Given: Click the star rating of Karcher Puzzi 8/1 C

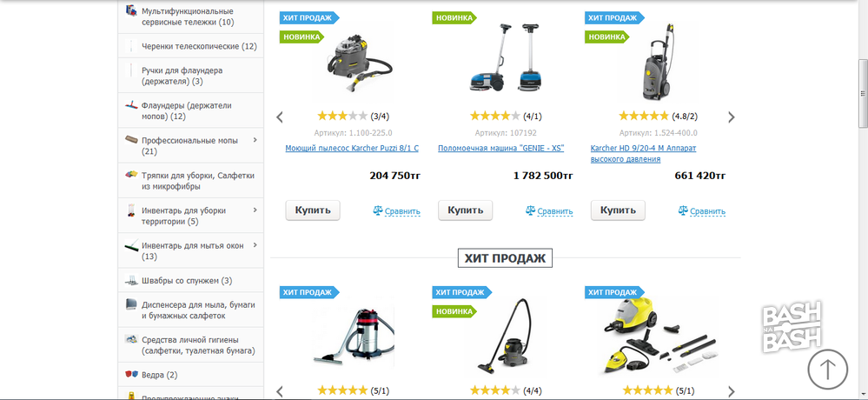Looking at the screenshot, I should click(x=342, y=117).
